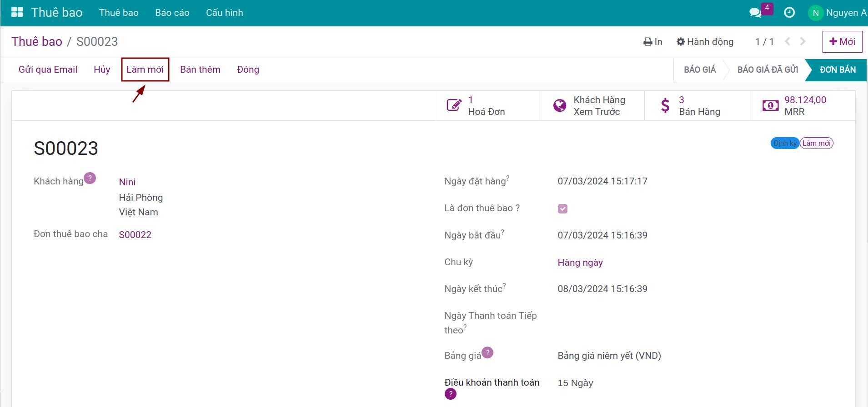Open parent subscription S00022 link
This screenshot has height=407, width=868.
point(135,235)
